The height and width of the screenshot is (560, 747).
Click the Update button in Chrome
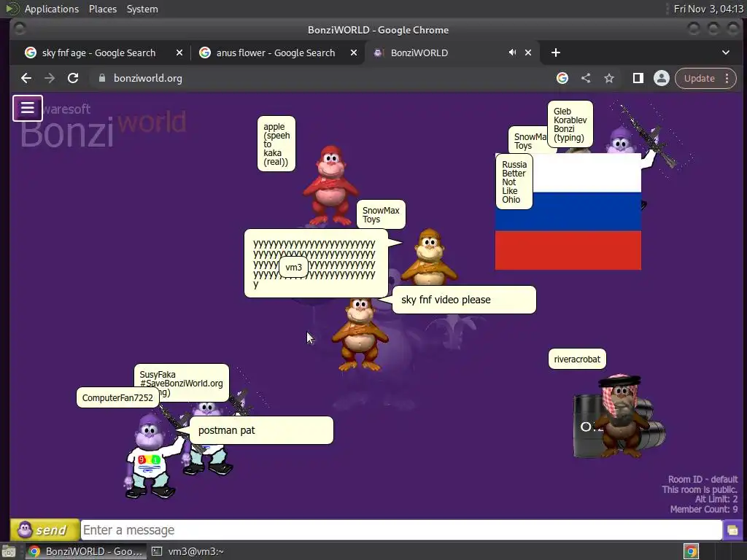tap(700, 78)
